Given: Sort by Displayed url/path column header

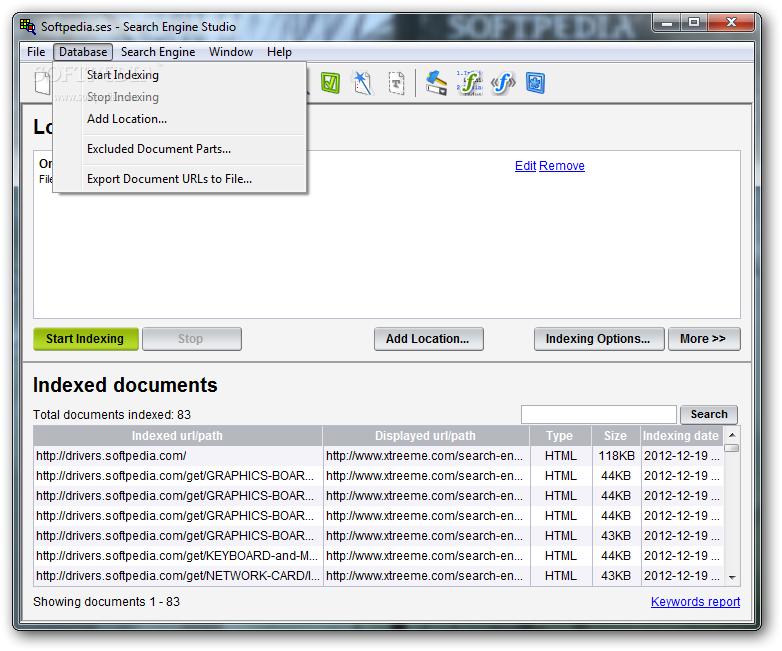Looking at the screenshot, I should point(425,435).
